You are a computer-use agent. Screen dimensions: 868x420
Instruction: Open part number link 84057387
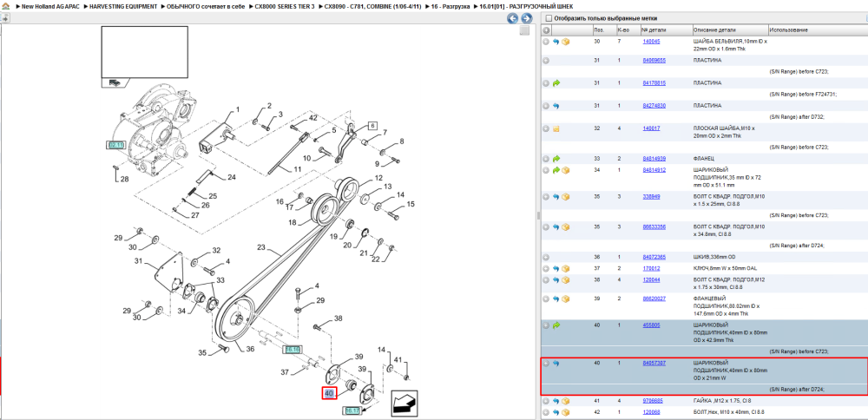tap(654, 363)
